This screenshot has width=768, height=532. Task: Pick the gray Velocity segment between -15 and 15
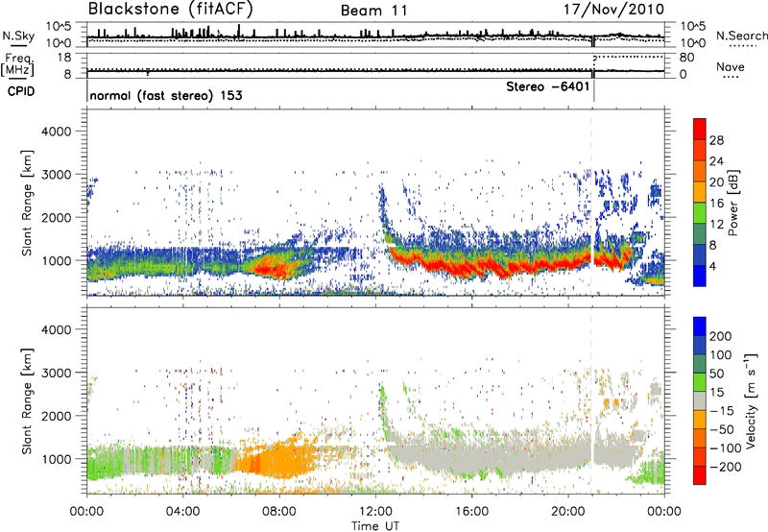tap(700, 400)
